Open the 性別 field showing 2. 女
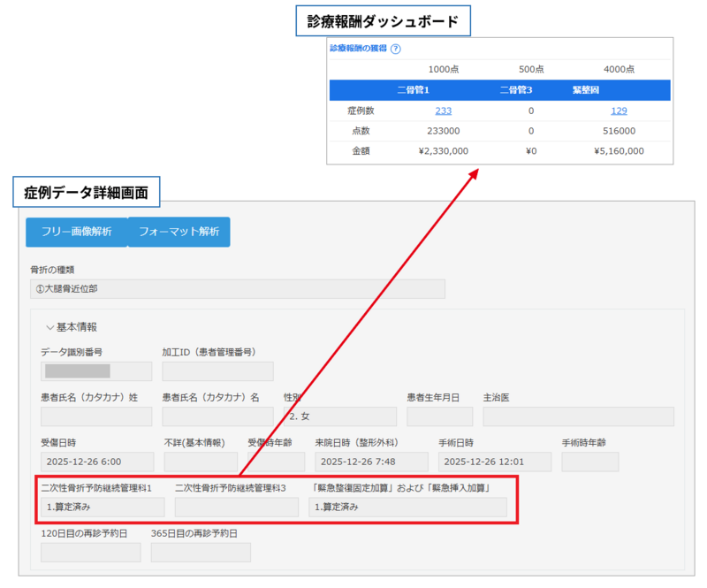The width and height of the screenshot is (707, 588). (340, 416)
